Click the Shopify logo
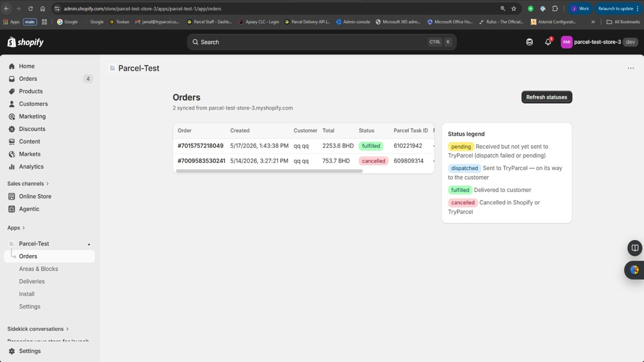This screenshot has width=644, height=362. pos(25,42)
